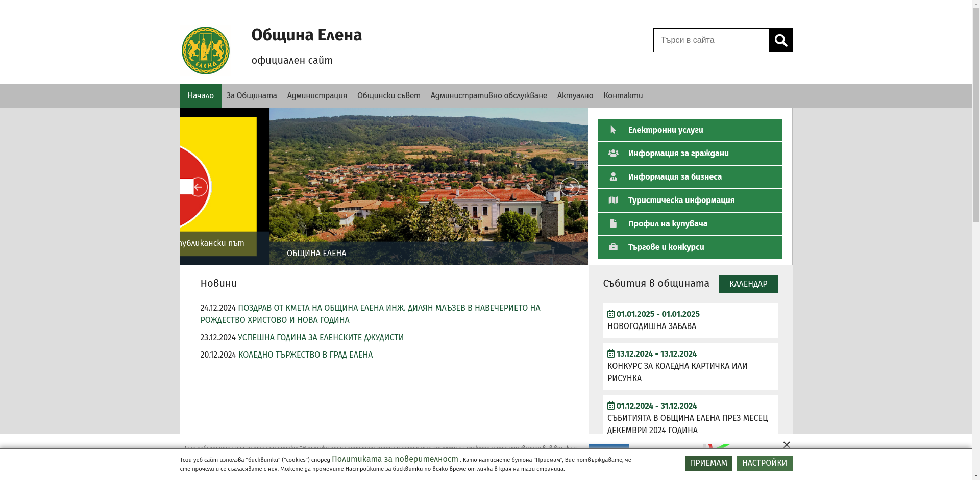Open Търгове и конкурси sidebar link
980x480 pixels.
point(690,247)
